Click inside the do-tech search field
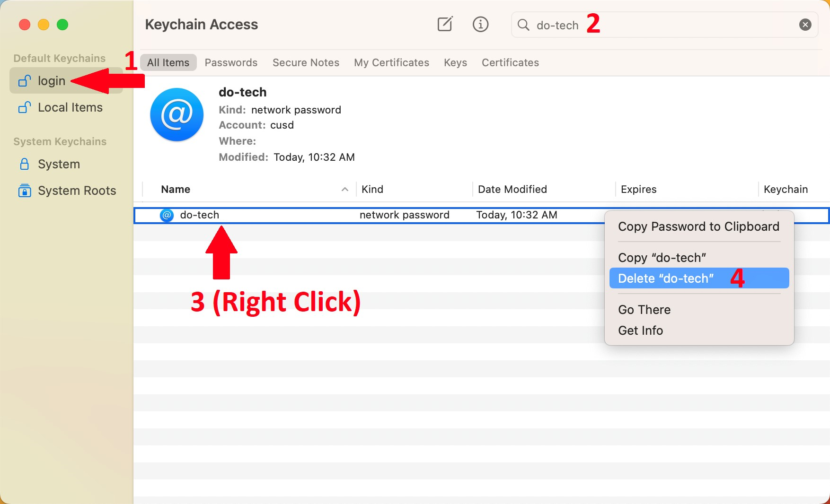830x504 pixels. coord(664,25)
